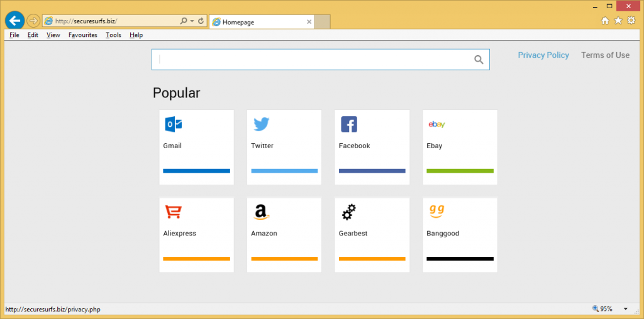The width and height of the screenshot is (644, 319).
Task: Close the Homepage tab
Action: coord(309,22)
